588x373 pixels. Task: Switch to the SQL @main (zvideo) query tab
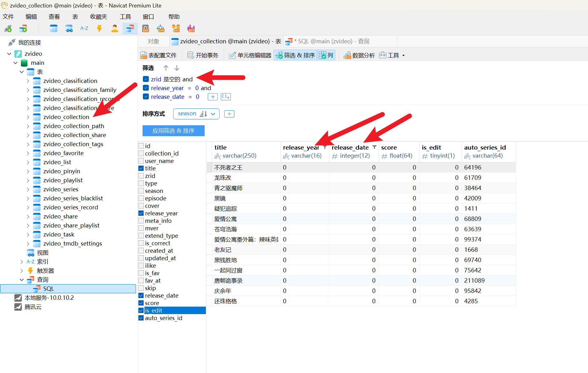pos(341,41)
